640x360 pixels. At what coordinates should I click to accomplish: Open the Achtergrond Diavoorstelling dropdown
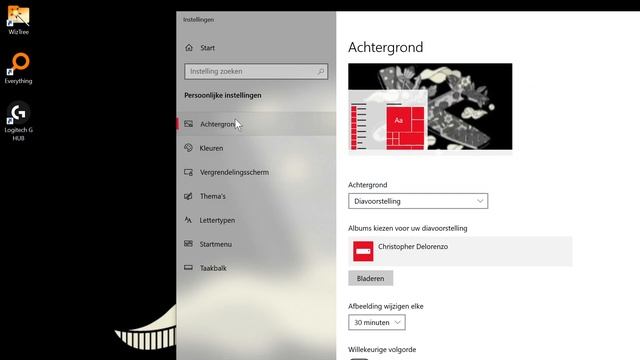(x=418, y=201)
